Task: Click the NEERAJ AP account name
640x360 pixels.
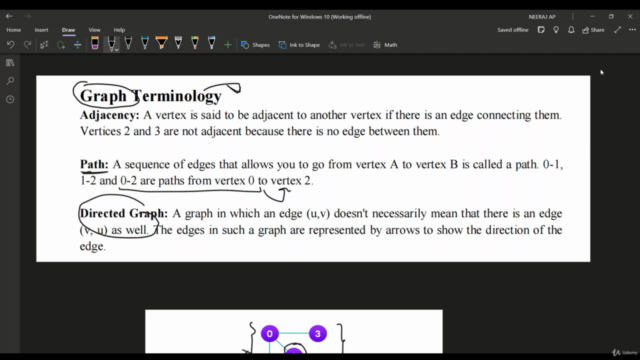Action: (542, 17)
